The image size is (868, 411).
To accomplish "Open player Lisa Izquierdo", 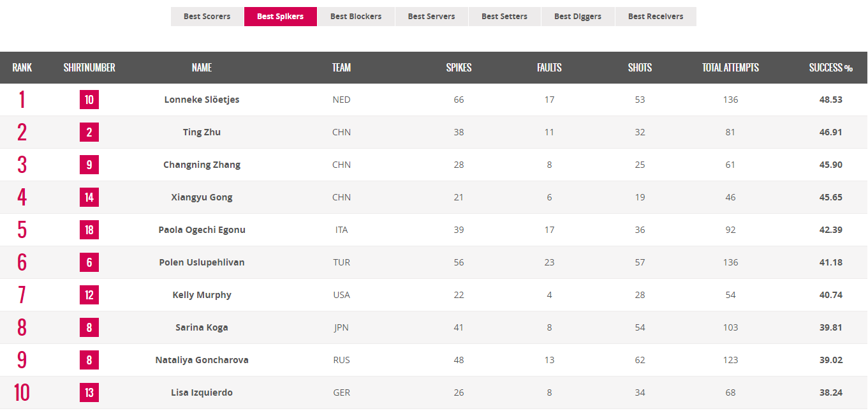I will click(202, 392).
